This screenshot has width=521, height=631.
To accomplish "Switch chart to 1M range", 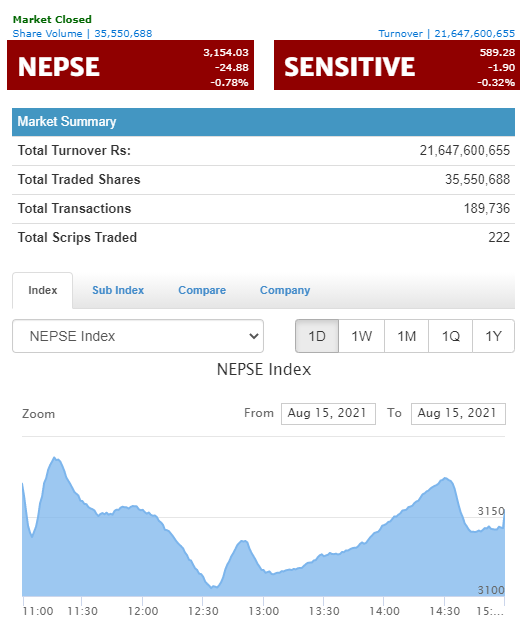I will [406, 336].
